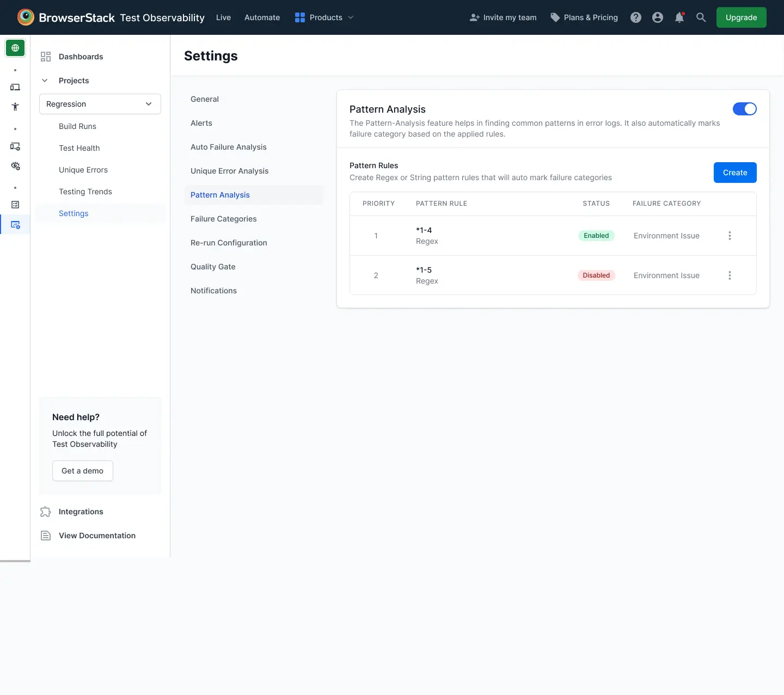Click the Plans & Pricing tag icon

pyautogui.click(x=555, y=17)
